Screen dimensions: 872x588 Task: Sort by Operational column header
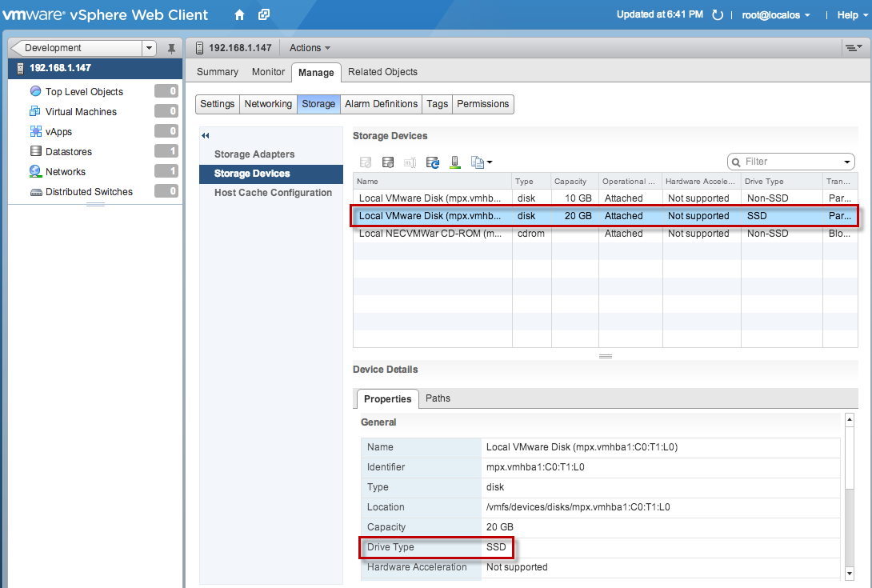630,182
